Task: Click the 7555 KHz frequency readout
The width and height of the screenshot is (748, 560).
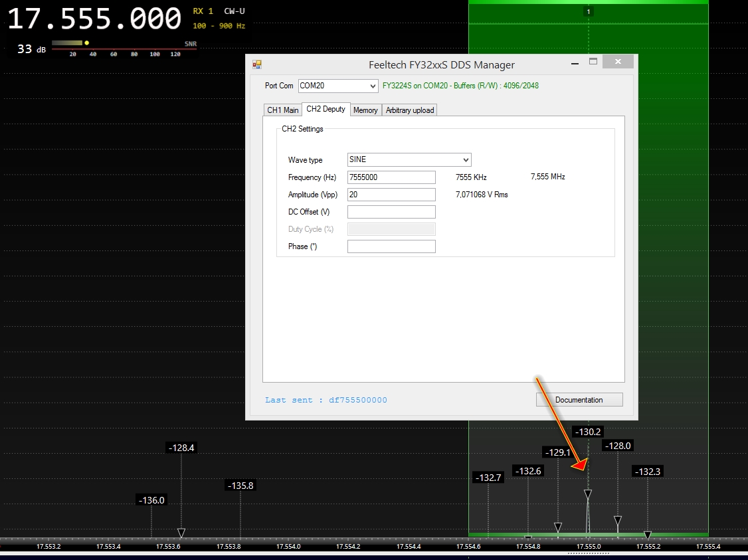Action: click(471, 177)
